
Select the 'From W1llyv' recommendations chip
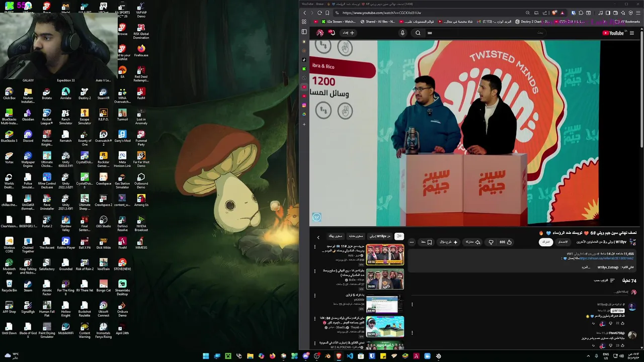[380, 236]
